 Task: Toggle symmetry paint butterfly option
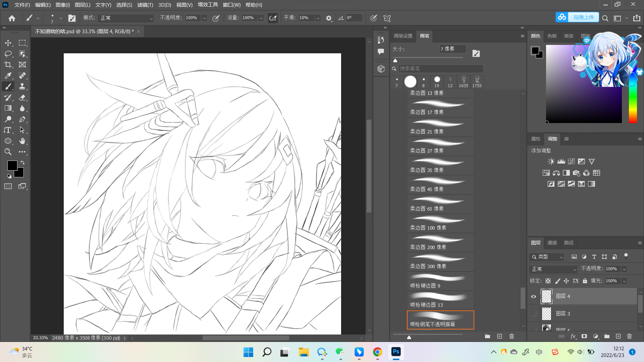click(x=387, y=18)
